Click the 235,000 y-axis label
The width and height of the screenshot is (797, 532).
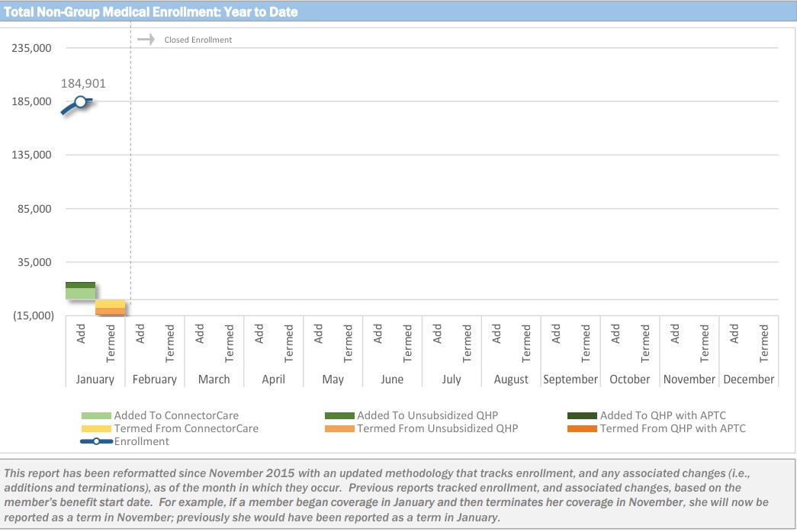(x=32, y=48)
